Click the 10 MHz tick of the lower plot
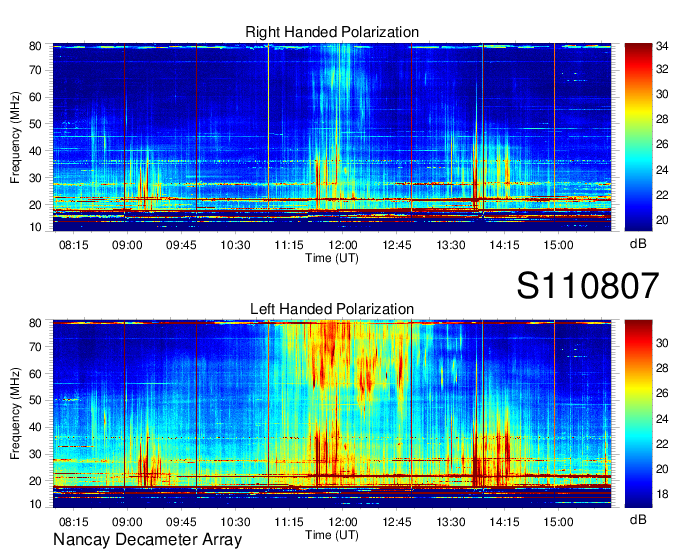Image resolution: width=680 pixels, height=552 pixels. pos(35,504)
